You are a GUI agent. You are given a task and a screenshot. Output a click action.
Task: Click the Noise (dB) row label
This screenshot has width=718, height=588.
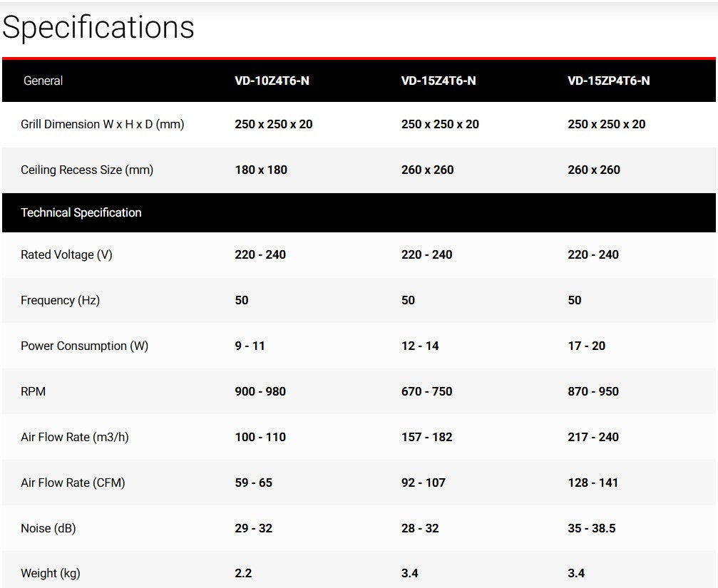coord(48,528)
